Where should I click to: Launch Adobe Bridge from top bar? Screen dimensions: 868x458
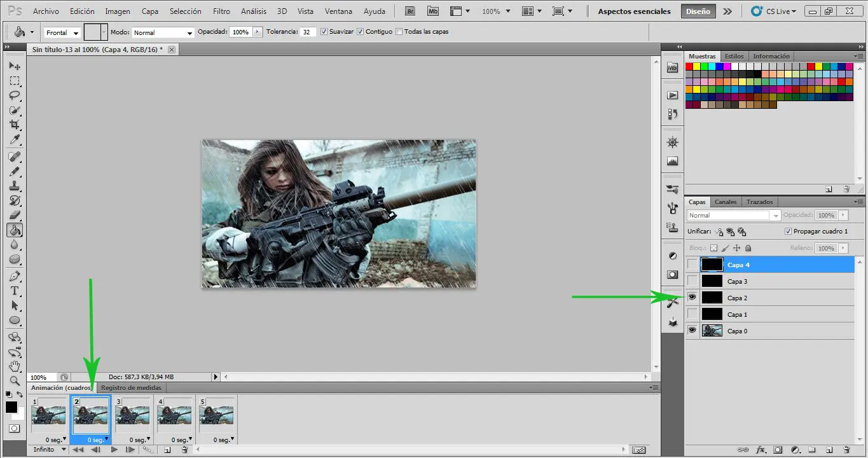tap(410, 11)
